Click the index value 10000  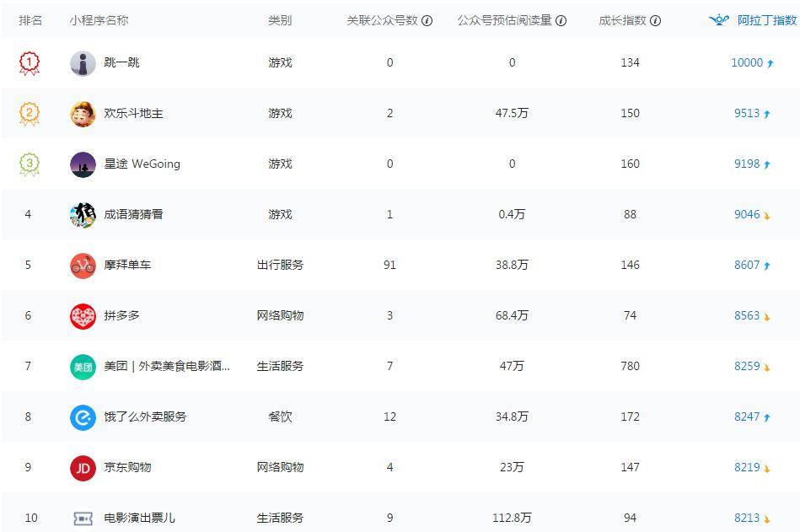pos(747,62)
